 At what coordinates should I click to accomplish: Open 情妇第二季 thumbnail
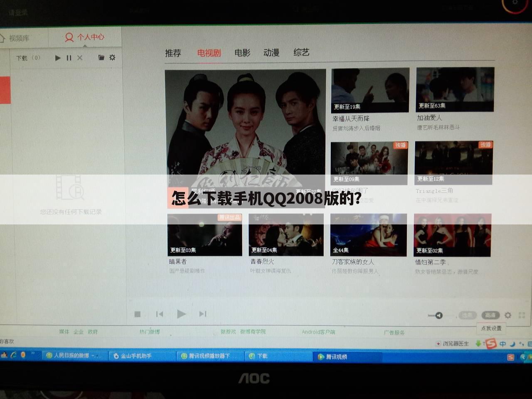453,235
